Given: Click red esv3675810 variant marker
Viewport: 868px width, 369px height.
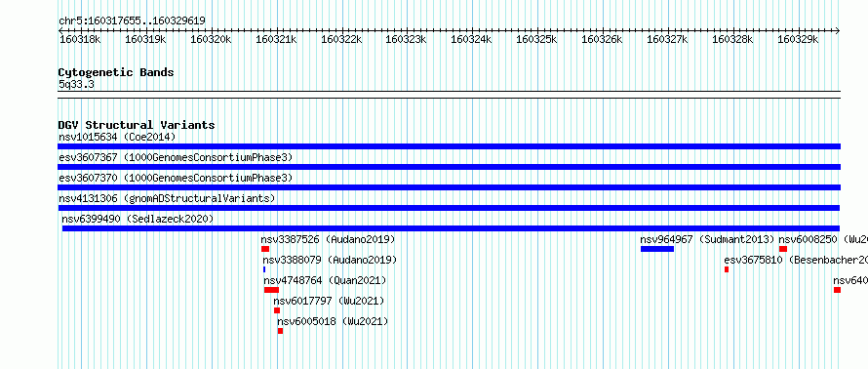Looking at the screenshot, I should coord(727,269).
